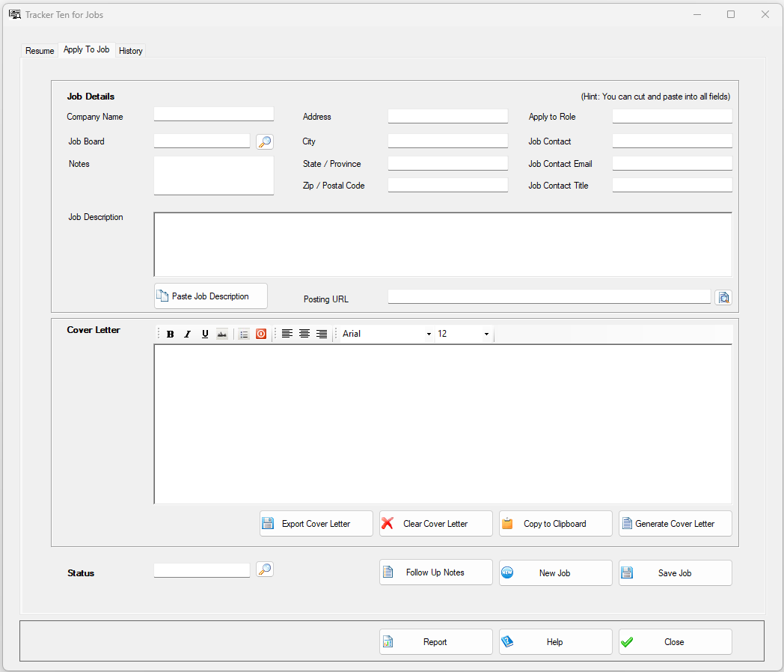784x672 pixels.
Task: Focus the Company Name field
Action: 213,114
